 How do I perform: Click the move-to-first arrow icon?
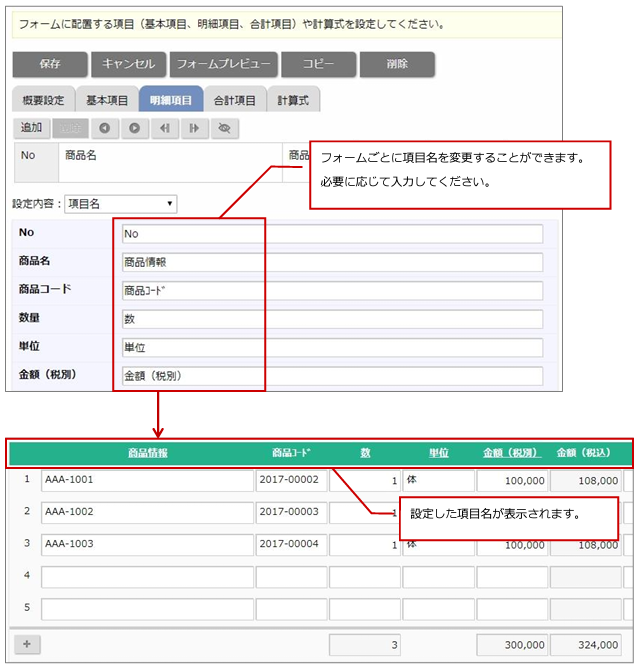(165, 128)
